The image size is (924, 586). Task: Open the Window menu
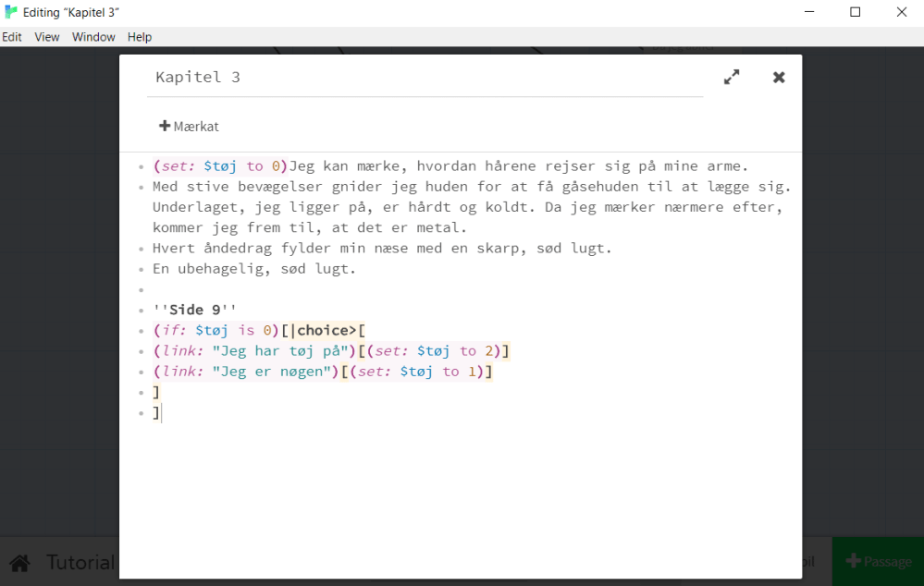(x=92, y=37)
